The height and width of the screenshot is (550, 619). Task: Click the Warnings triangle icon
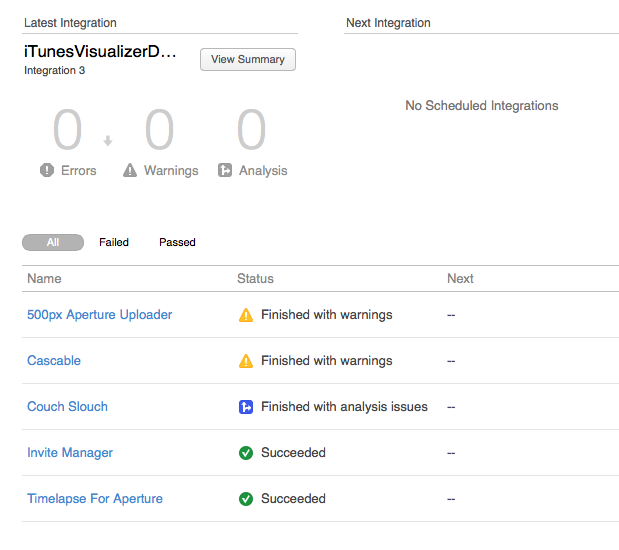130,171
